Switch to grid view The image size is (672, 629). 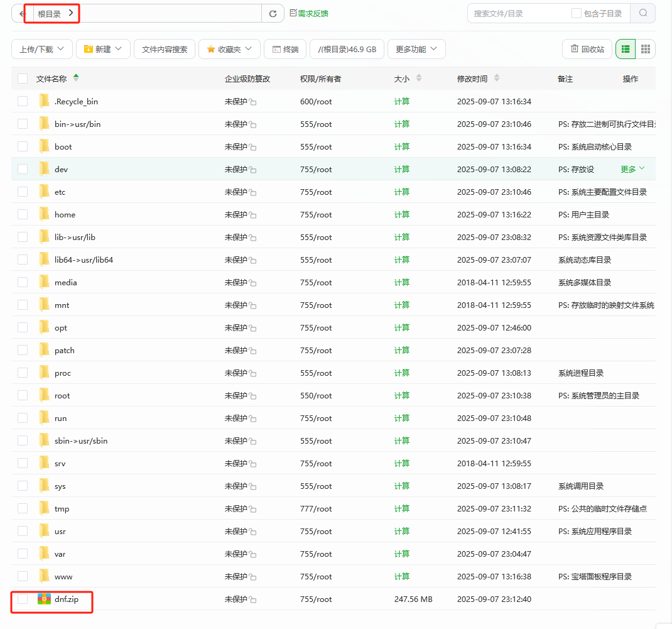pos(646,49)
